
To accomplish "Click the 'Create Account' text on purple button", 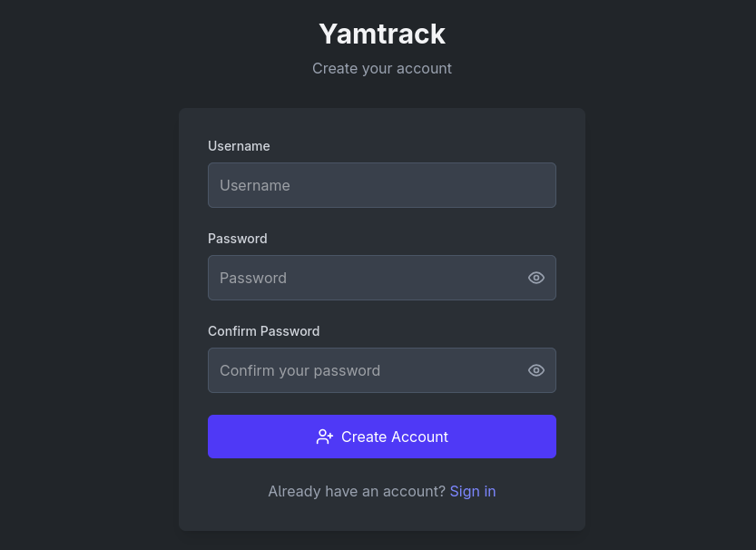I will 395,437.
